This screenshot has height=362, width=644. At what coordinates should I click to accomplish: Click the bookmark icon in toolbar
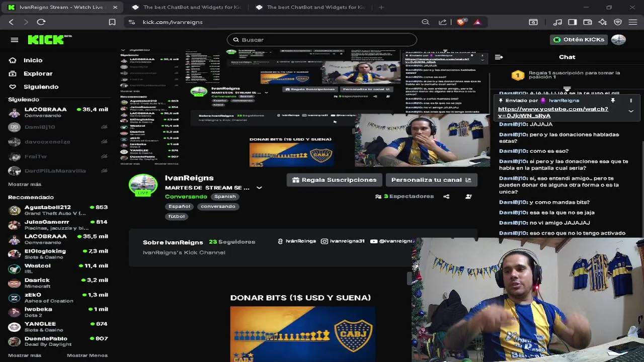112,22
